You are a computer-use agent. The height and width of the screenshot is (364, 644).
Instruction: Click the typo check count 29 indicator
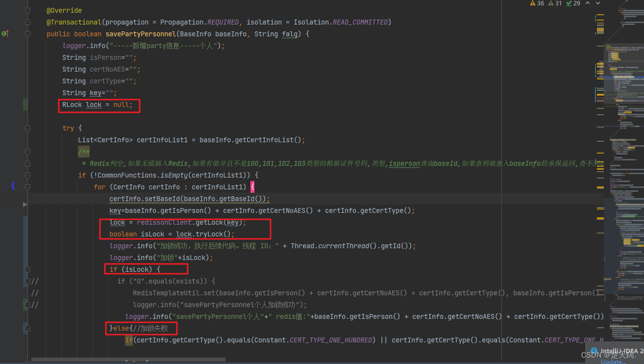click(573, 3)
